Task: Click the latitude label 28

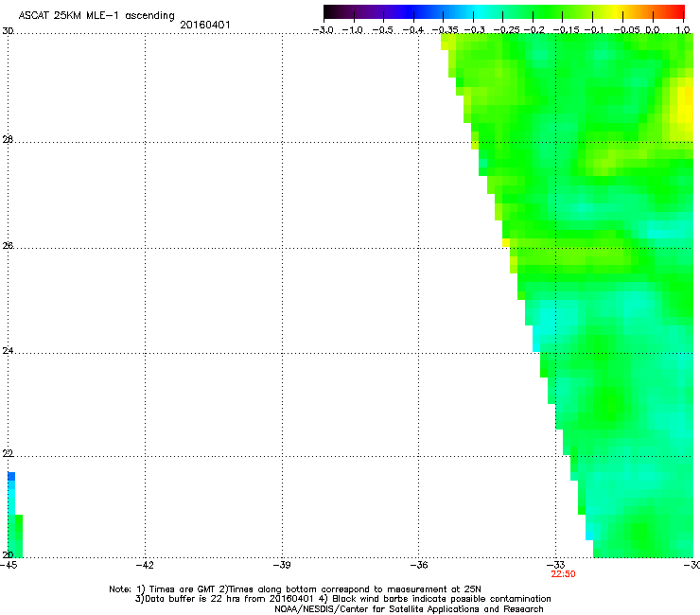Action: pos(8,139)
